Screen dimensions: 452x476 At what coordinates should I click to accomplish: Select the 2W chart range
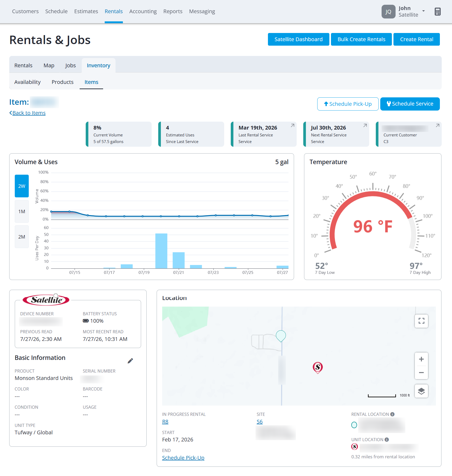tap(22, 186)
